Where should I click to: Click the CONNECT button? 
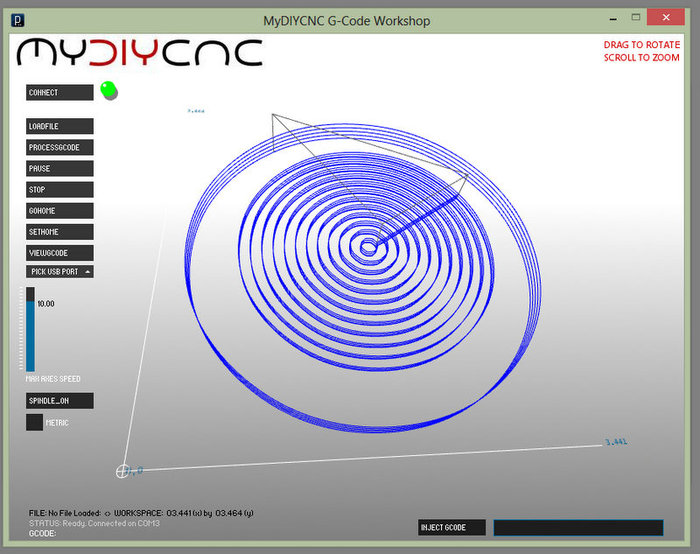pyautogui.click(x=59, y=92)
